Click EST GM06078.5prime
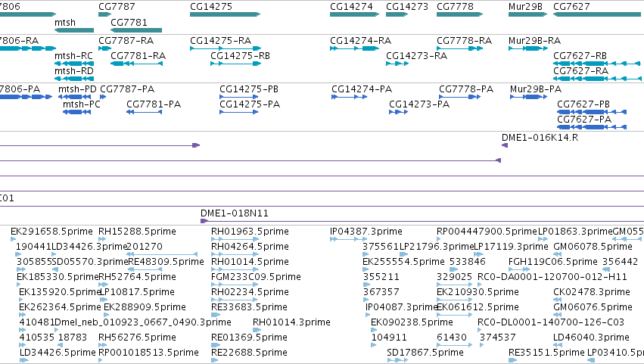644x364 pixels. coord(593,247)
